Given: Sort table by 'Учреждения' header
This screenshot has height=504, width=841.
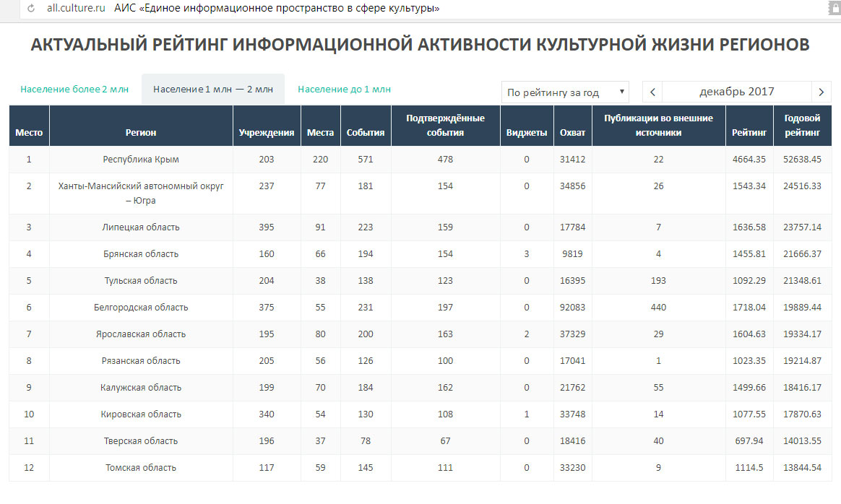Looking at the screenshot, I should (x=267, y=133).
